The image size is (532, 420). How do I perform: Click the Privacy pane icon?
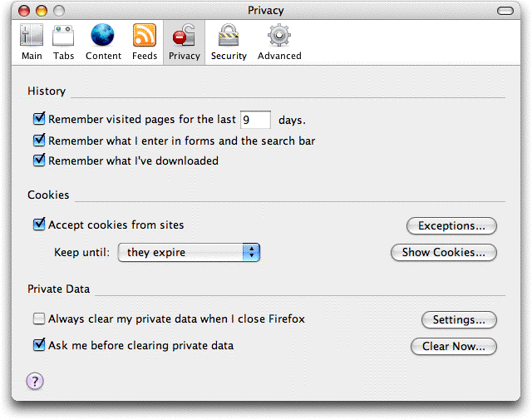[x=184, y=37]
